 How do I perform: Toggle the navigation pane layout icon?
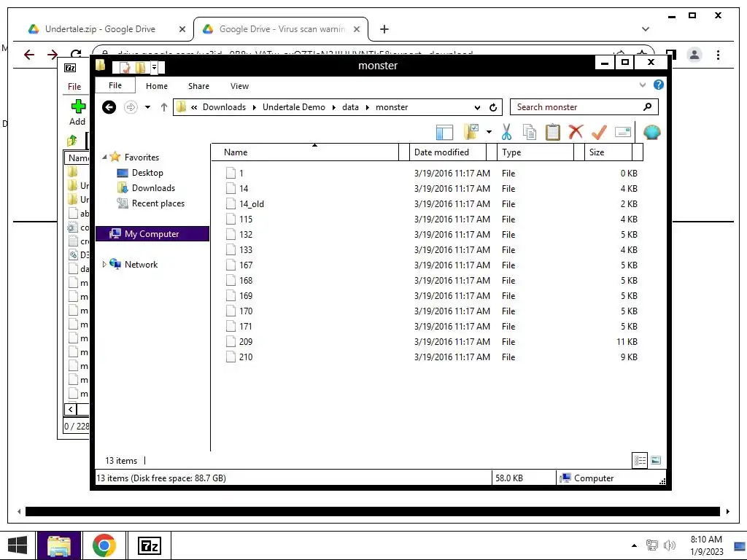tap(444, 132)
